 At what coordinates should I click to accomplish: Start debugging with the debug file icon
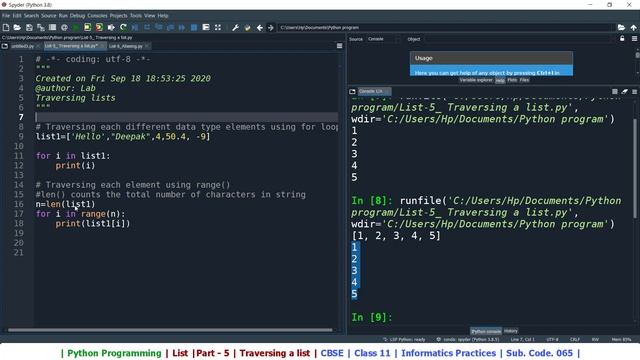tap(135, 27)
